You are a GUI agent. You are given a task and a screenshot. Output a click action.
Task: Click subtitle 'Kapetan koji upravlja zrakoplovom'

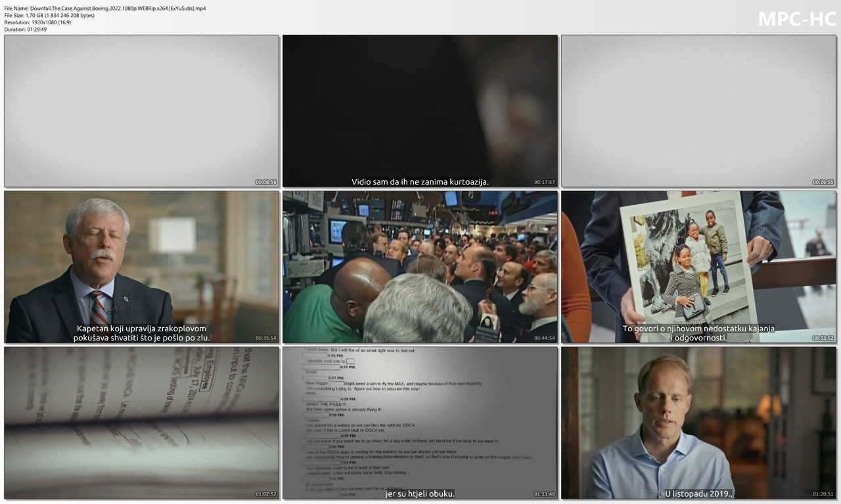pos(142,329)
